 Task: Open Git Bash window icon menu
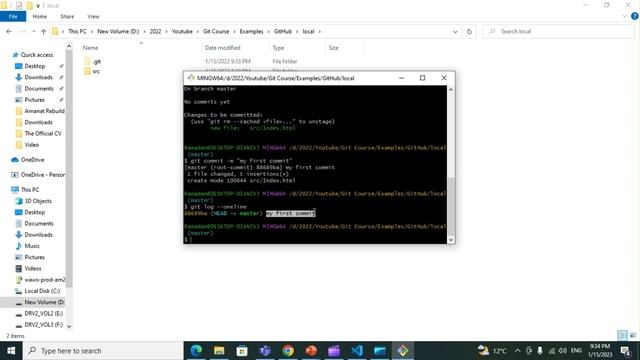[x=191, y=78]
